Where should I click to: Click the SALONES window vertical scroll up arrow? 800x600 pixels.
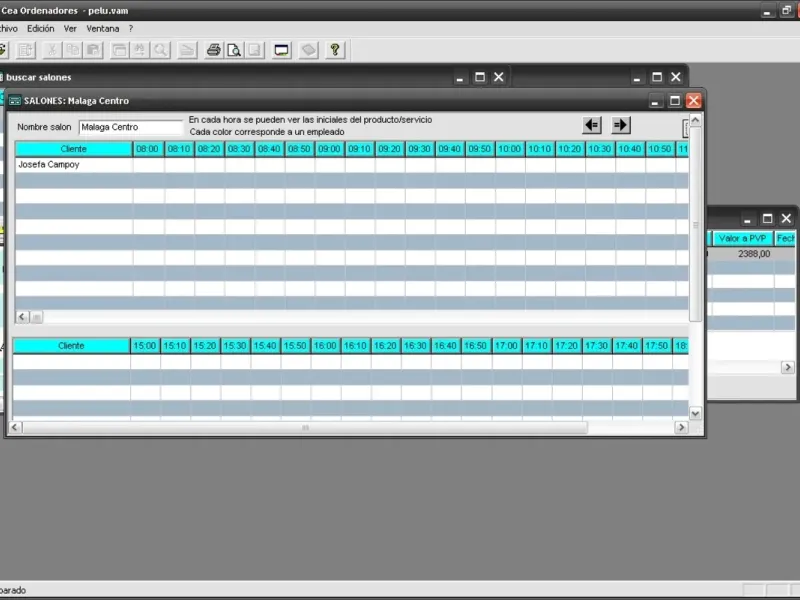point(695,120)
